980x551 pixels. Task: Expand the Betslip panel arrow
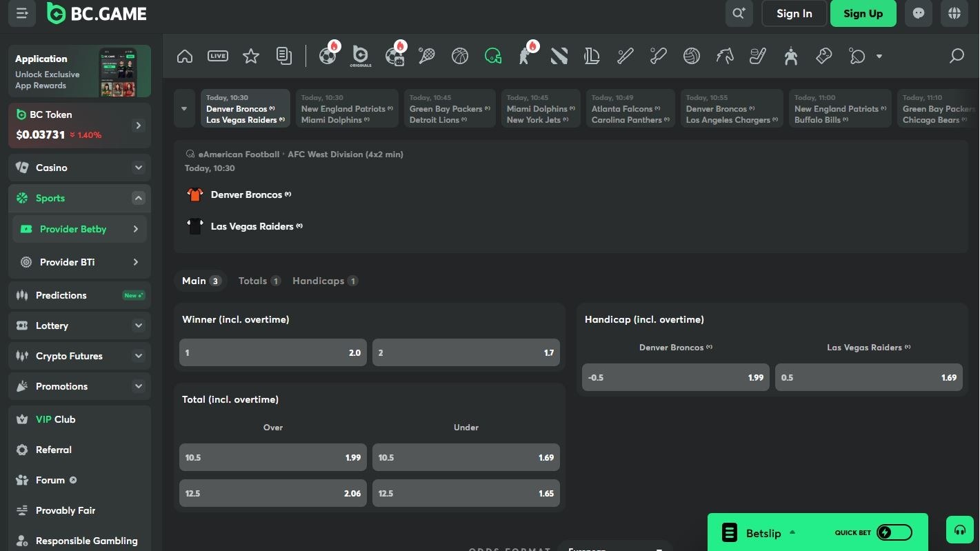(792, 532)
